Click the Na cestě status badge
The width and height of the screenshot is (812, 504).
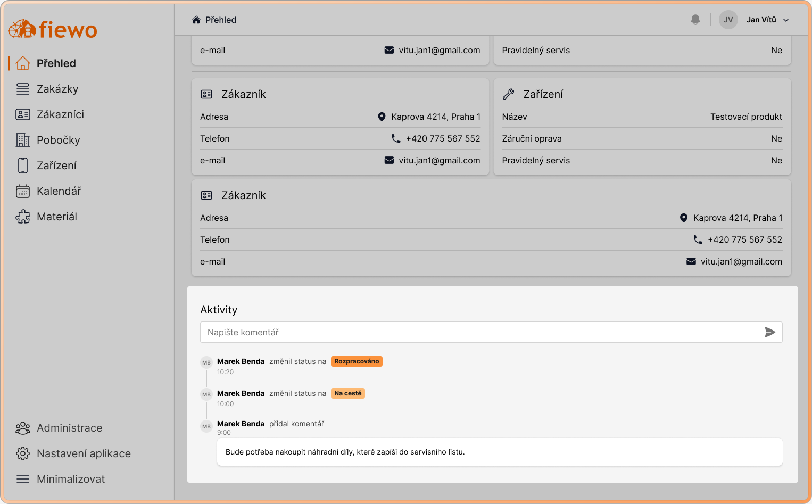click(348, 393)
